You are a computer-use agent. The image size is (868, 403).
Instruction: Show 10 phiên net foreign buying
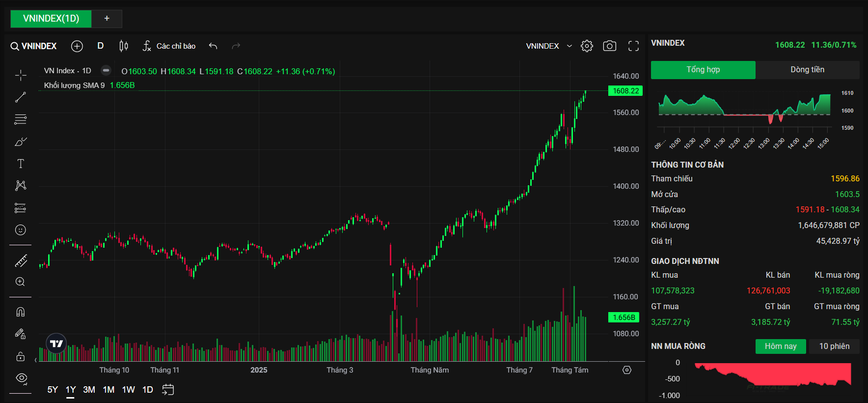point(834,346)
